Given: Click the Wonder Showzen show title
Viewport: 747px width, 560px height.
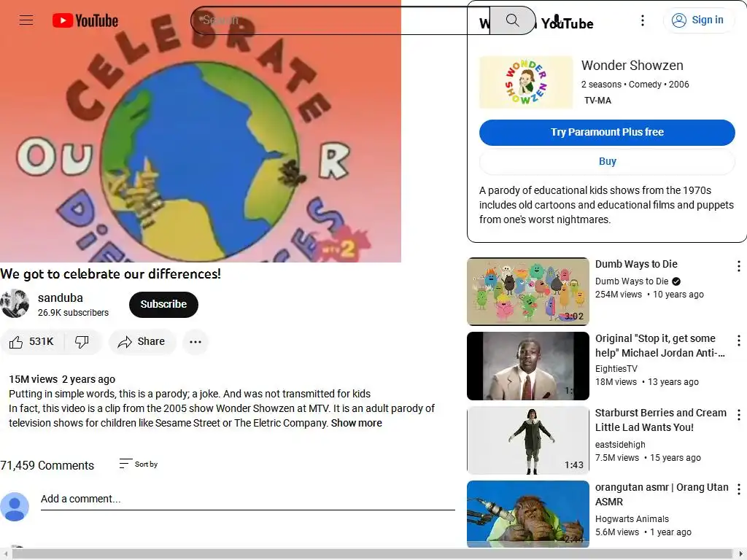Looking at the screenshot, I should [x=632, y=65].
